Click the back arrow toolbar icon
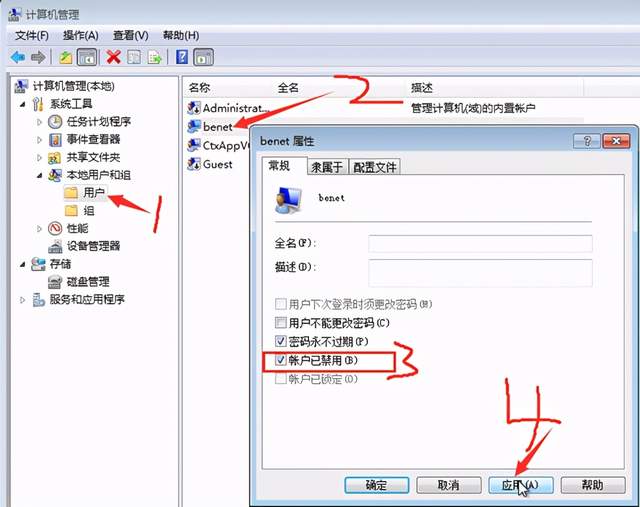This screenshot has height=507, width=640. tap(18, 58)
